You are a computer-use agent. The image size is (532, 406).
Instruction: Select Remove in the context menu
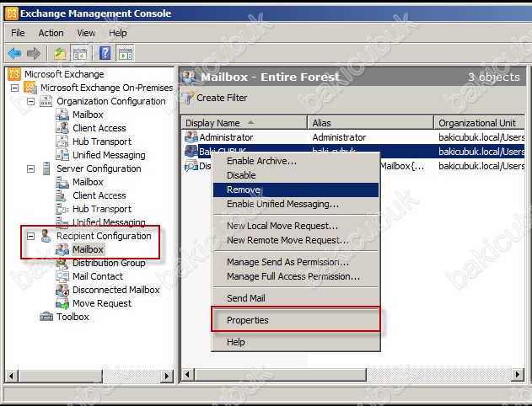(x=296, y=190)
